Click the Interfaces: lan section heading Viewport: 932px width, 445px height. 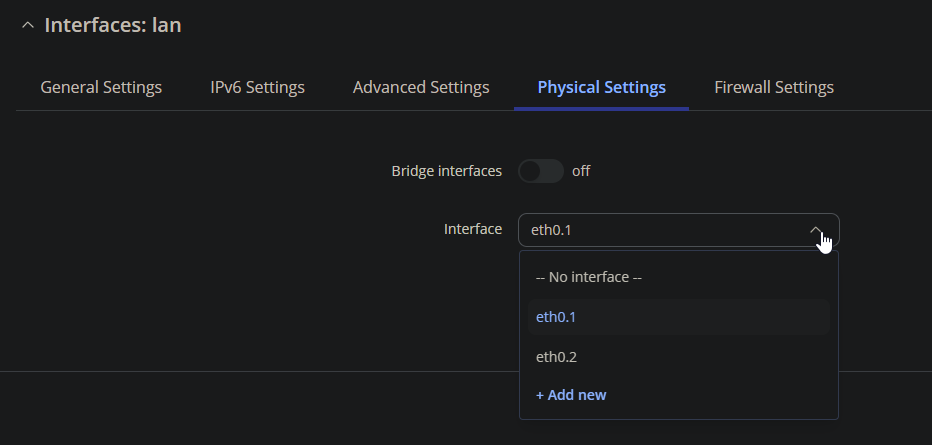[x=113, y=26]
